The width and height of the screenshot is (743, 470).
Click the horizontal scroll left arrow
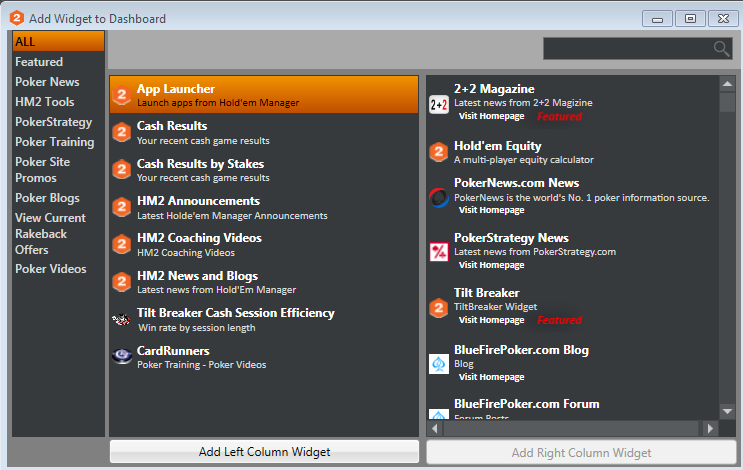coord(435,429)
